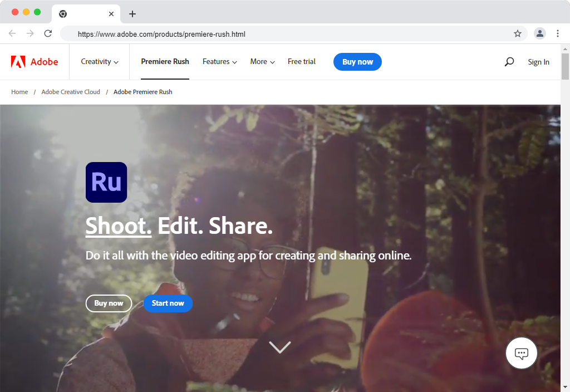Image resolution: width=570 pixels, height=392 pixels.
Task: Expand the Features dropdown
Action: (x=219, y=62)
